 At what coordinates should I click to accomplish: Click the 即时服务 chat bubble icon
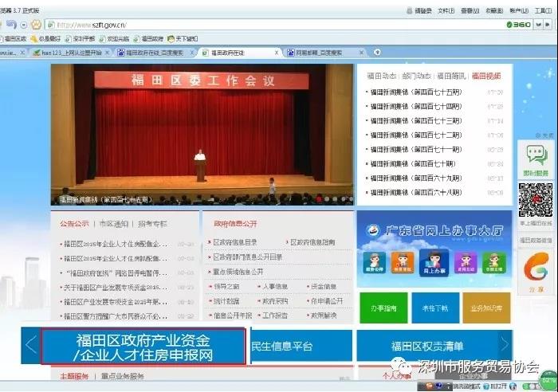536,155
